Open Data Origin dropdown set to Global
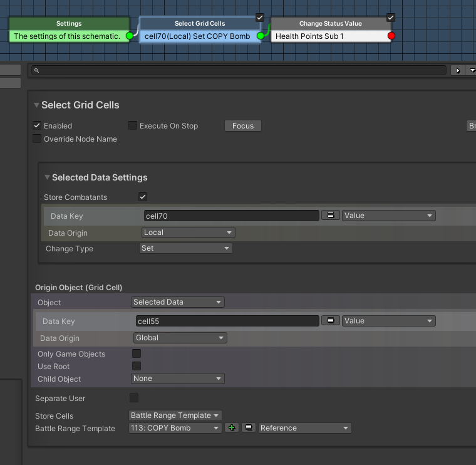The height and width of the screenshot is (465, 476). (180, 338)
